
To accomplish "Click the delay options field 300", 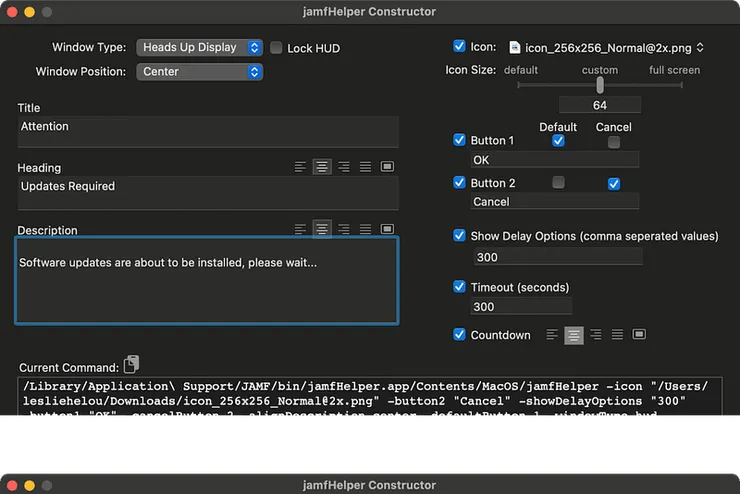I will click(558, 257).
